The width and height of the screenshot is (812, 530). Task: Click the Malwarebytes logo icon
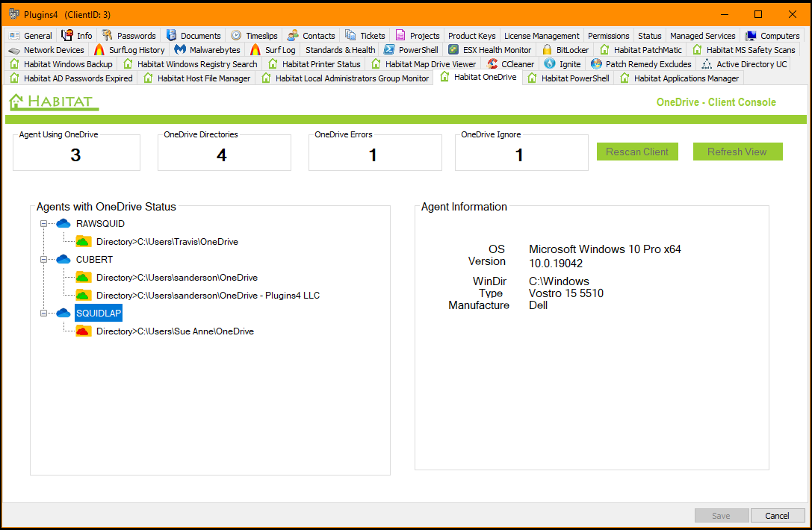180,50
